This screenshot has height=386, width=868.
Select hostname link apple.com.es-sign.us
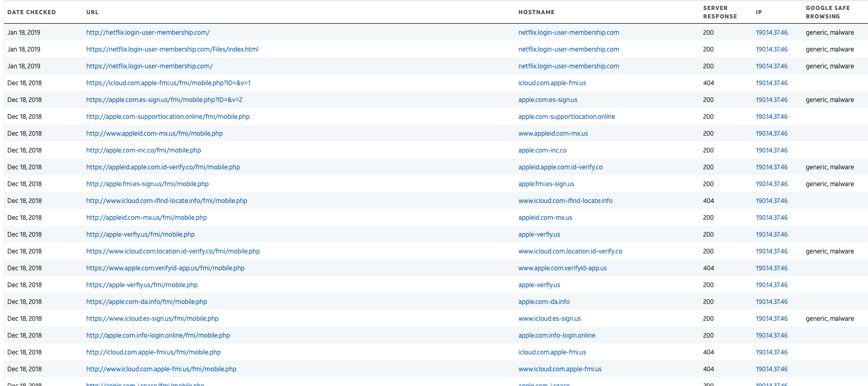click(x=548, y=100)
